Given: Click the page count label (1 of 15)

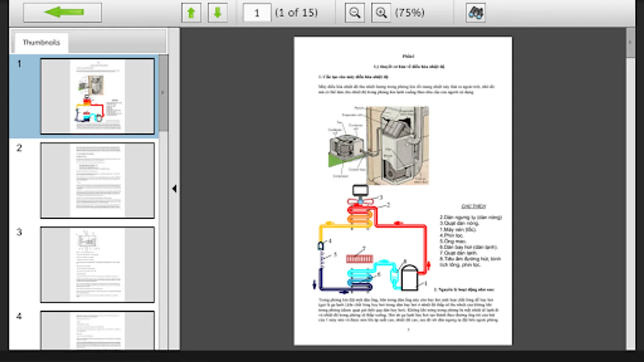Looking at the screenshot, I should click(296, 12).
